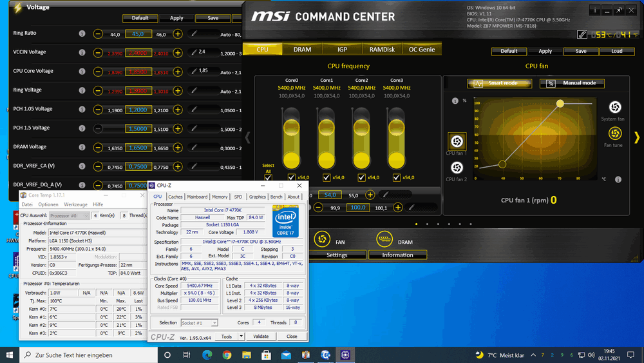644x363 pixels.
Task: Open the IGP tab in Command Center
Action: pyautogui.click(x=342, y=50)
